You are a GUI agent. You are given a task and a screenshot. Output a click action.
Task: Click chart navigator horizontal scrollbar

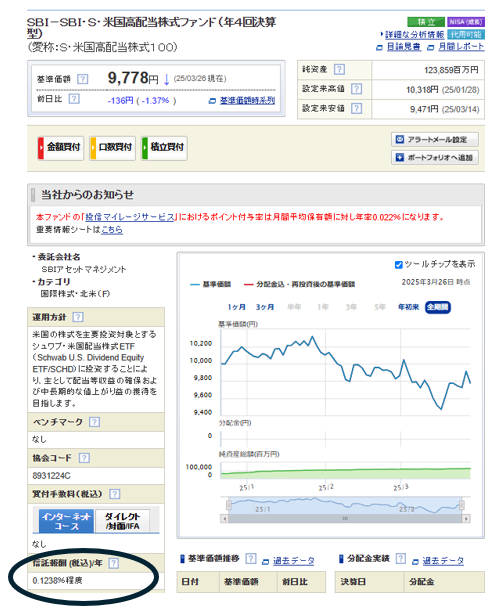[x=345, y=518]
